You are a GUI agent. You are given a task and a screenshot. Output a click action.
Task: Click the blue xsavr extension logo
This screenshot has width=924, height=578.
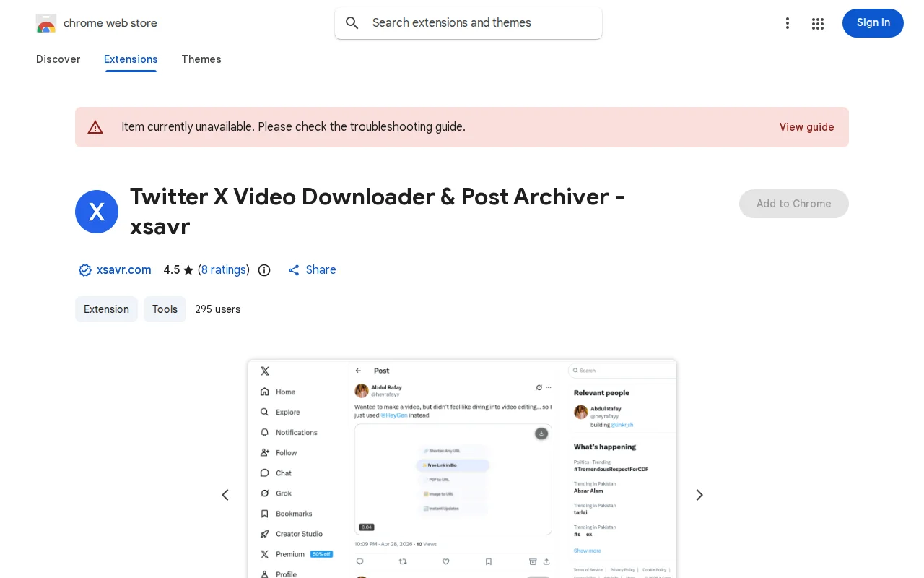pos(97,212)
